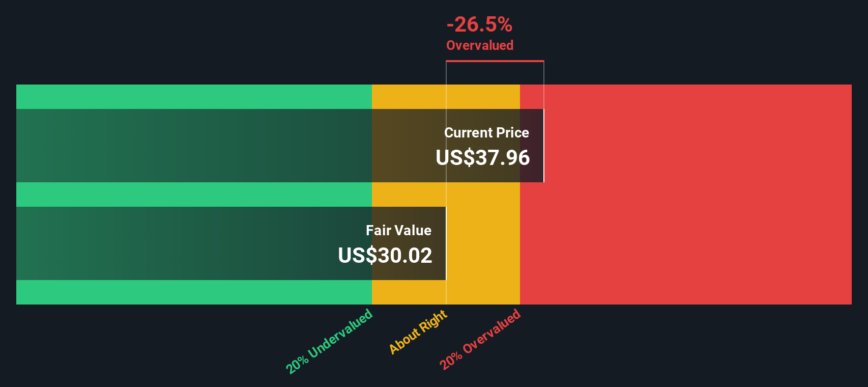868x387 pixels.
Task: Click the 20% Overvalued axis label
Action: (480, 339)
